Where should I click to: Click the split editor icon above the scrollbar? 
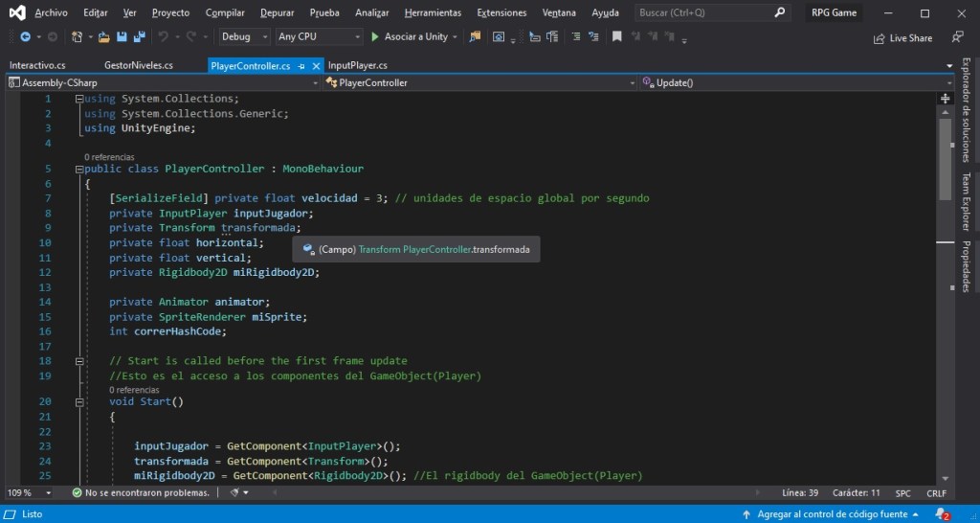(945, 99)
